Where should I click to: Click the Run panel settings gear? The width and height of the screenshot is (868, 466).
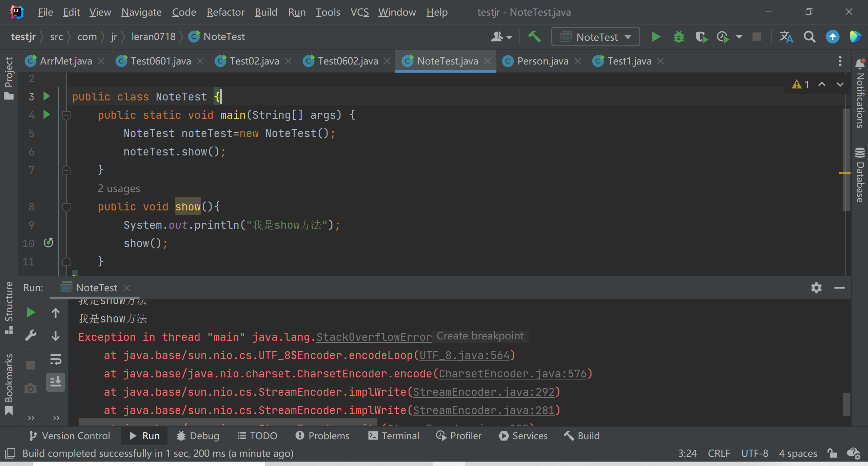pyautogui.click(x=816, y=288)
